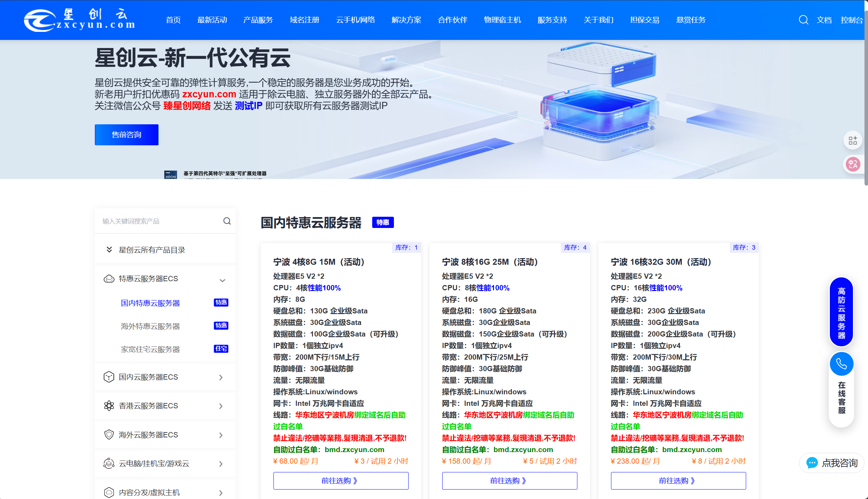This screenshot has height=499, width=868.
Task: Click the red zxcyun.com coupon code text
Action: (209, 94)
